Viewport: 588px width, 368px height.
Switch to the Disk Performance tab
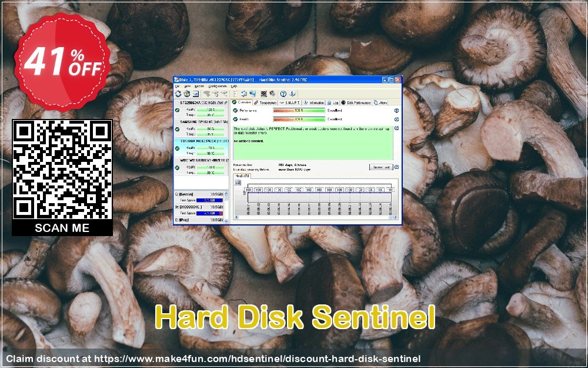pos(356,102)
